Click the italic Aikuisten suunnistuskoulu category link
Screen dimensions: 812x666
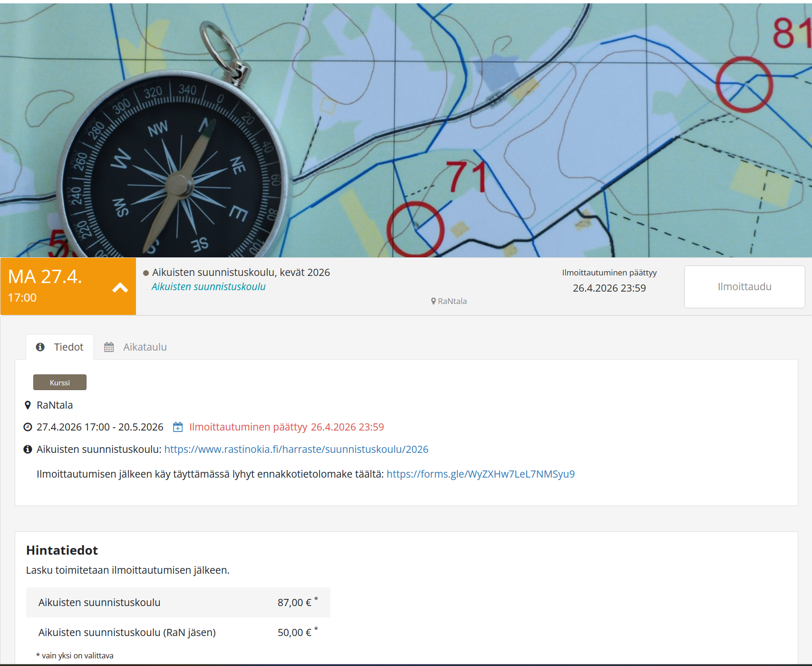click(208, 287)
